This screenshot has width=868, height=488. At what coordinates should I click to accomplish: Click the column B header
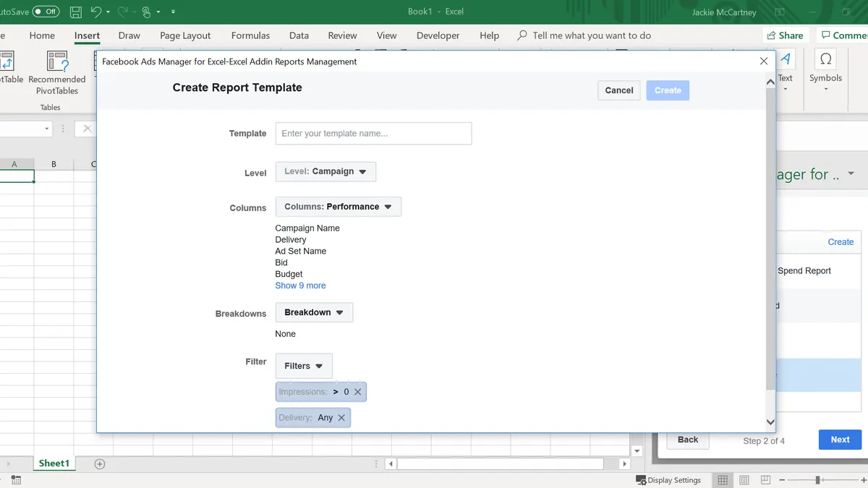(x=54, y=164)
